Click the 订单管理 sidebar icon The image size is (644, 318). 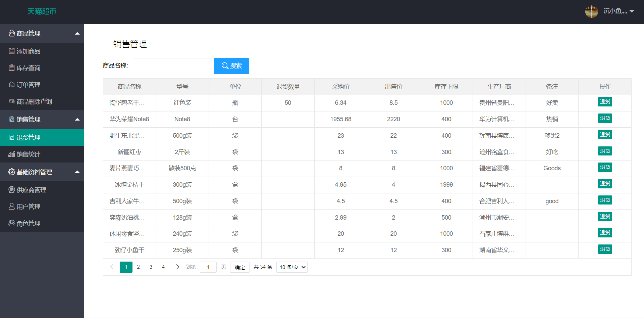[12, 85]
